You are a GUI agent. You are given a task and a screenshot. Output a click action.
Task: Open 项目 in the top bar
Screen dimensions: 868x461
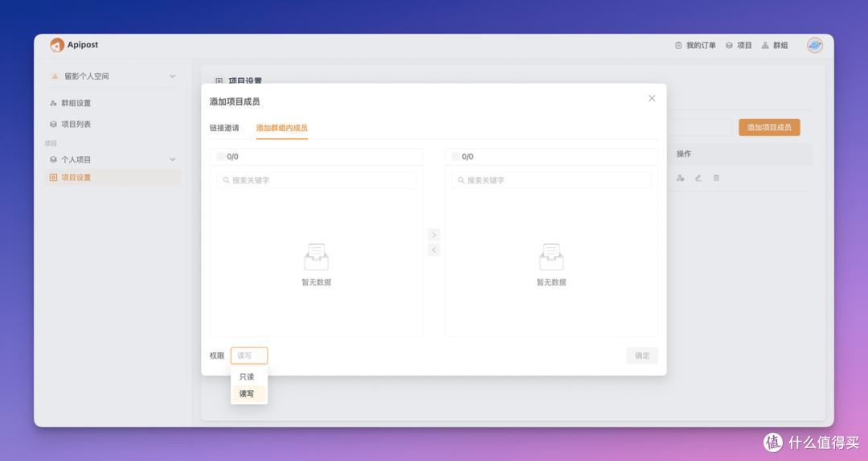[x=739, y=45]
